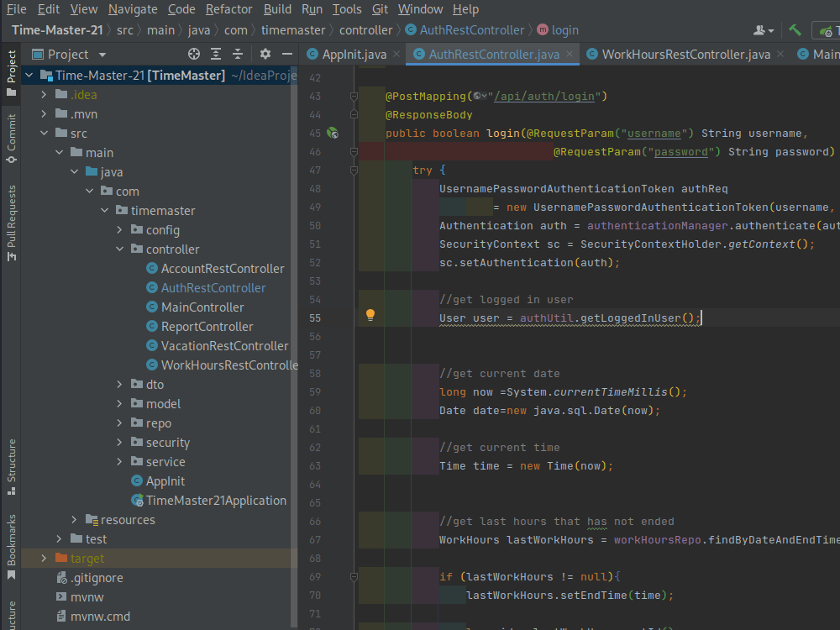
Task: Close the AppInit.java tab
Action: [x=397, y=55]
